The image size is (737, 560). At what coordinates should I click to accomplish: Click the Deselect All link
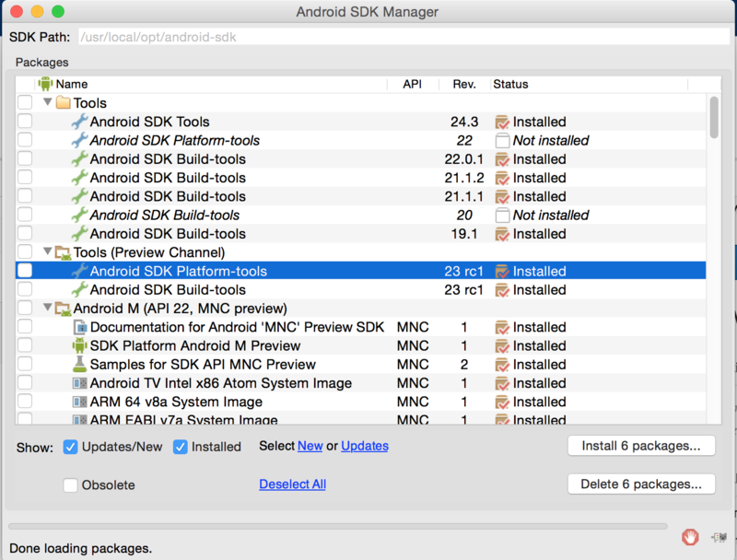292,484
